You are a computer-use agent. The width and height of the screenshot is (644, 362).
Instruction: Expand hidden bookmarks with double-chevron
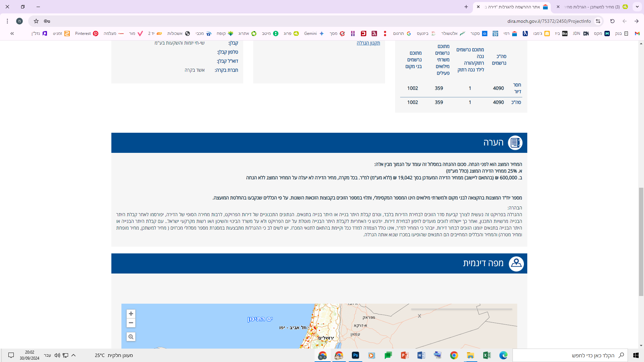point(12,34)
